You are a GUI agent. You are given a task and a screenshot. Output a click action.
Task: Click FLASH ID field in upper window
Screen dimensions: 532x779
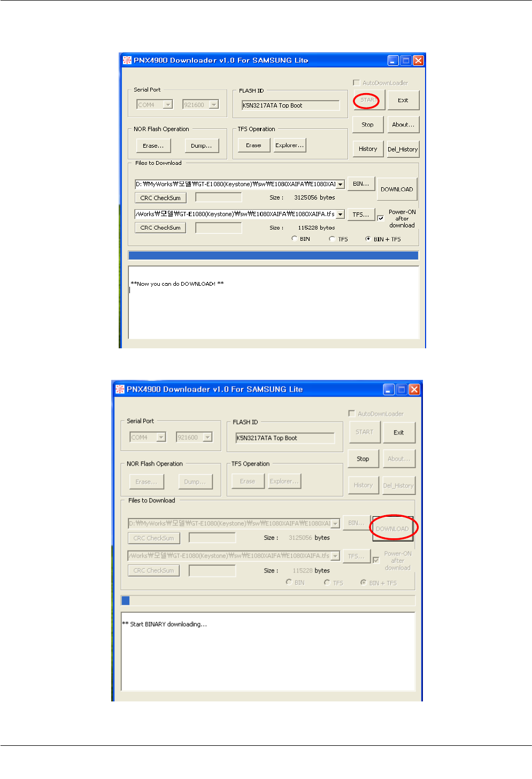click(x=290, y=105)
